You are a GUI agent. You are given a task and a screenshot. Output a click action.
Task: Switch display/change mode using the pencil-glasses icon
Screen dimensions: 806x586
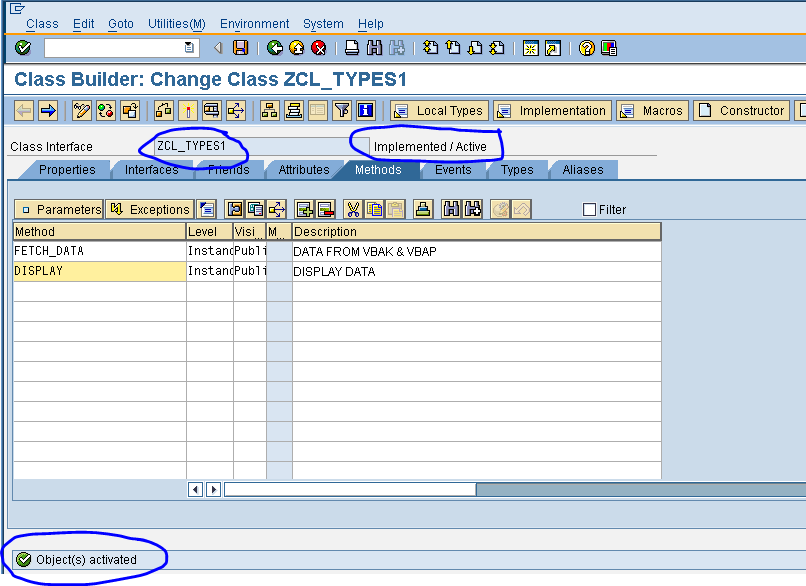(x=80, y=110)
